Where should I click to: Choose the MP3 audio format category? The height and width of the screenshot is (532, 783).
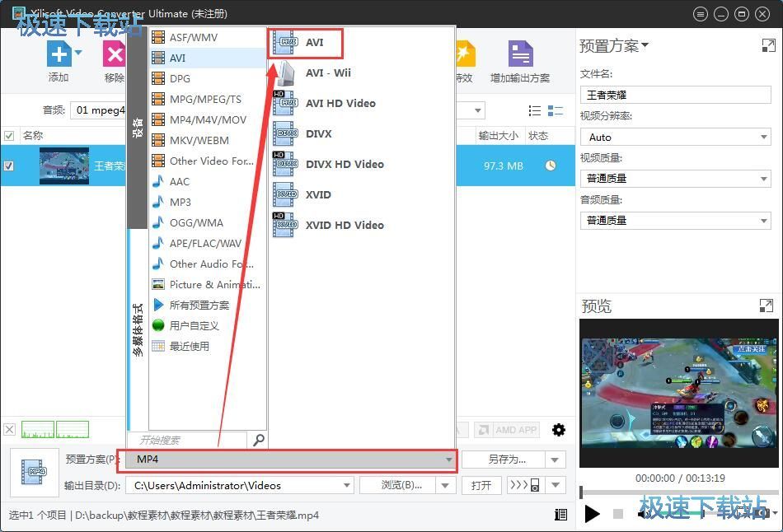180,203
